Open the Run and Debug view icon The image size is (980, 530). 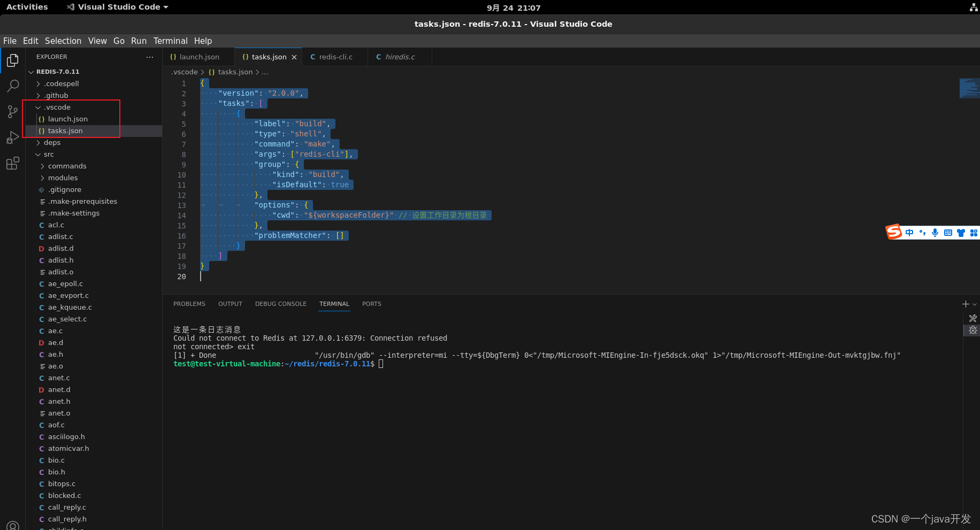tap(12, 137)
